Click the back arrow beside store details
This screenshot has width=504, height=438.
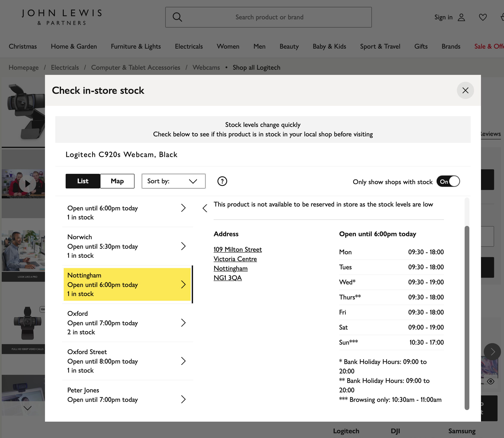click(x=205, y=208)
